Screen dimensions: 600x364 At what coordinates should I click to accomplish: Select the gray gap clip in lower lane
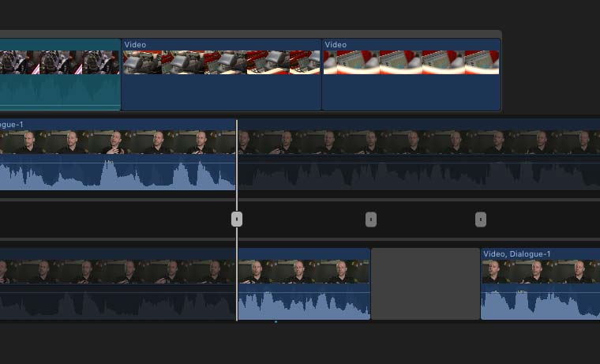[426, 284]
